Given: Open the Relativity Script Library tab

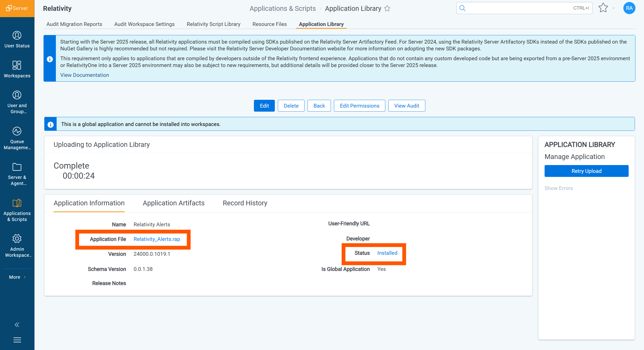Looking at the screenshot, I should click(213, 24).
